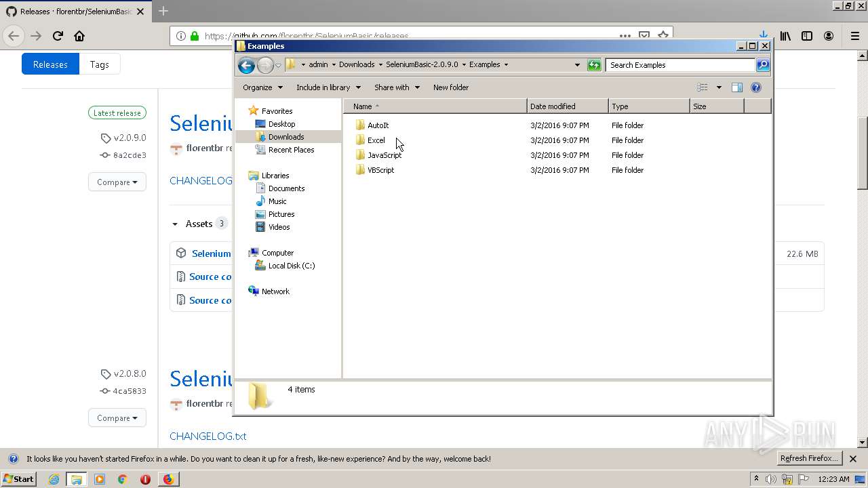Image resolution: width=868 pixels, height=488 pixels.
Task: Open the Videos library
Action: point(273,227)
